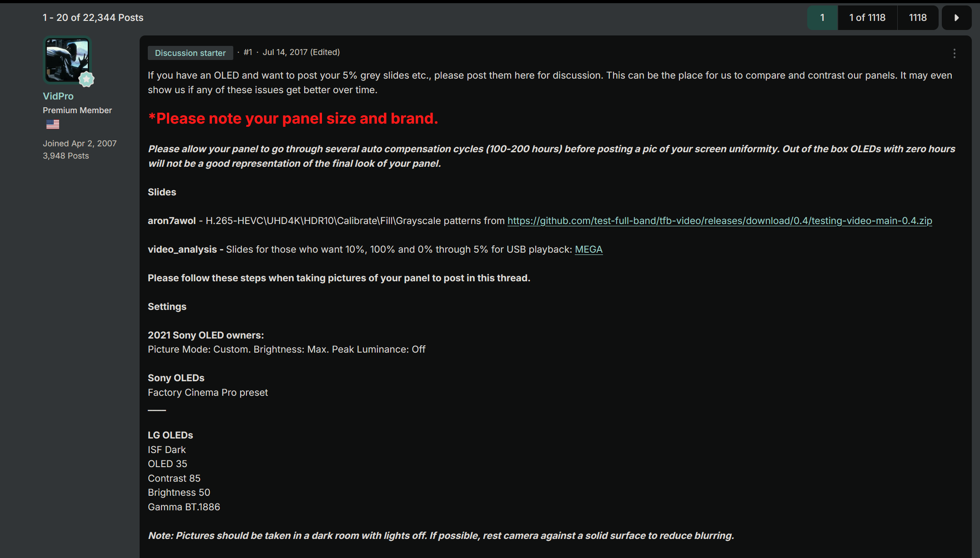Viewport: 980px width, 558px height.
Task: Click the green highlighted current page indicator
Action: pyautogui.click(x=822, y=17)
